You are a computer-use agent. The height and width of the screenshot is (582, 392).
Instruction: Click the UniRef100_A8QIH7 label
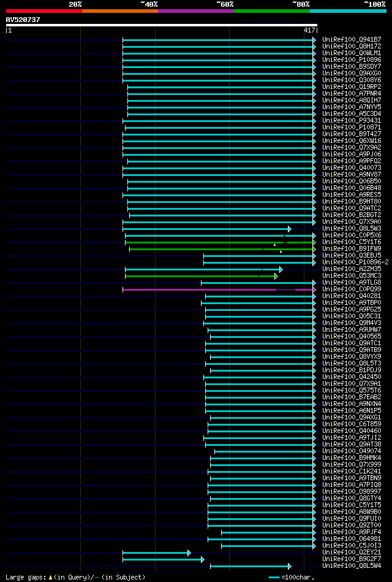click(x=352, y=100)
